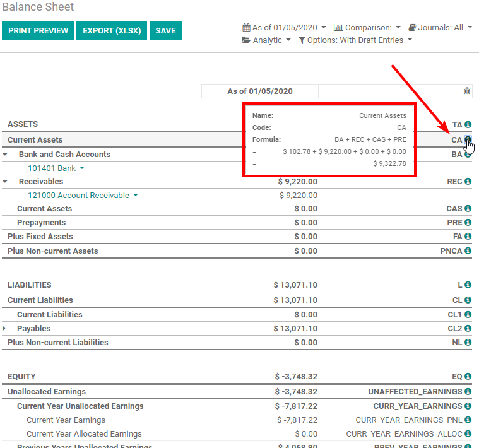479x448 pixels.
Task: Click Payables amount $ 13,071.10
Action: pyautogui.click(x=295, y=329)
